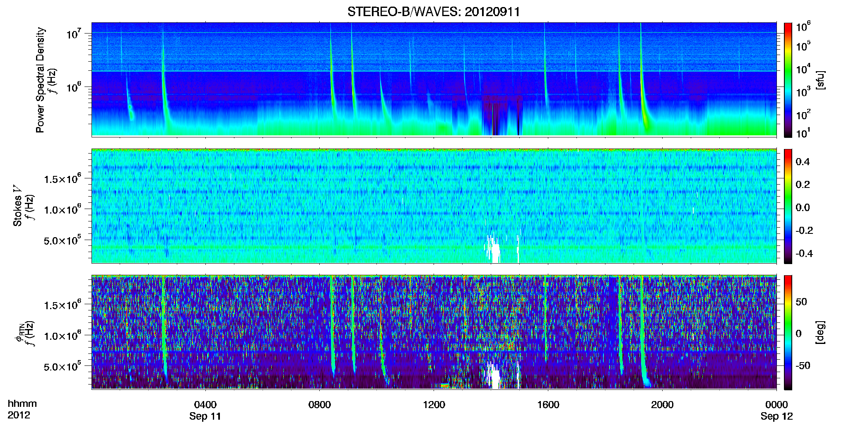This screenshot has height=447, width=868.
Task: Click the 0400 time tick label
Action: [x=205, y=404]
